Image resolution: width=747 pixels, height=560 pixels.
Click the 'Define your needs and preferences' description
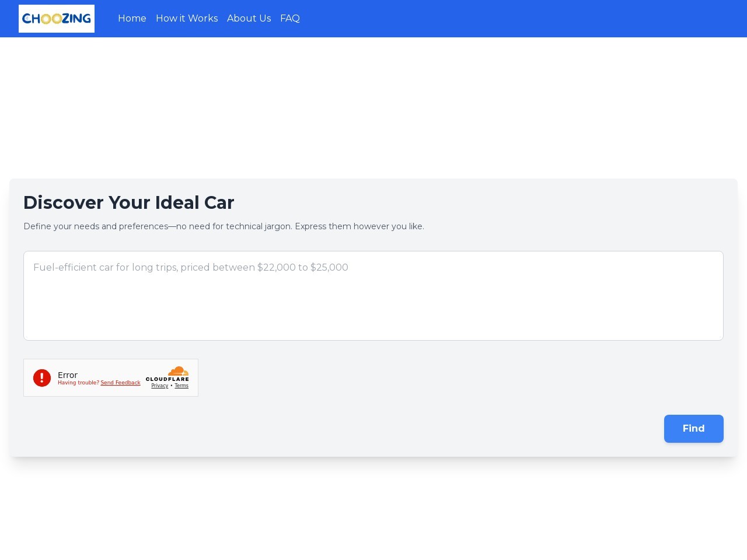click(x=224, y=226)
